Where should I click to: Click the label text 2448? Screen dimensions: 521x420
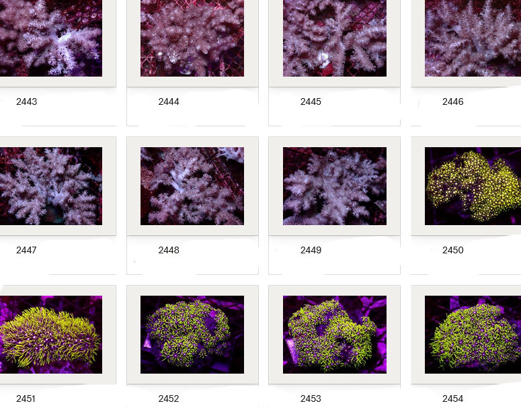coord(169,250)
